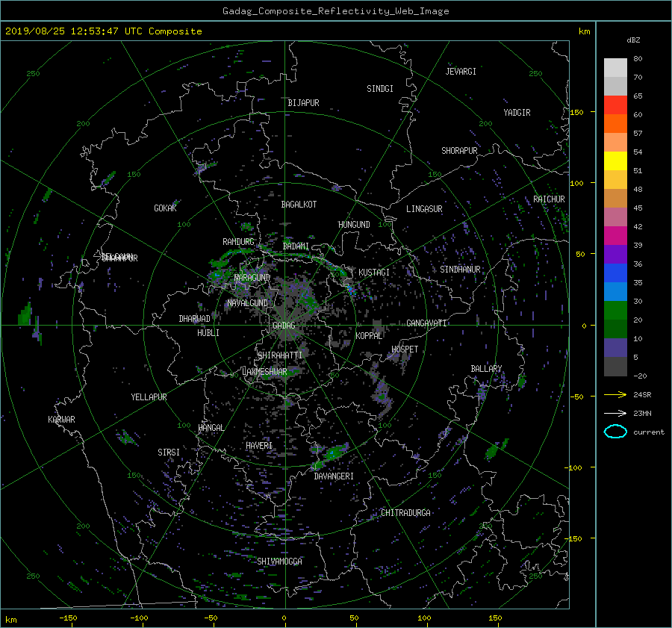Select the orange 57–60 dBZ color band

click(x=615, y=124)
